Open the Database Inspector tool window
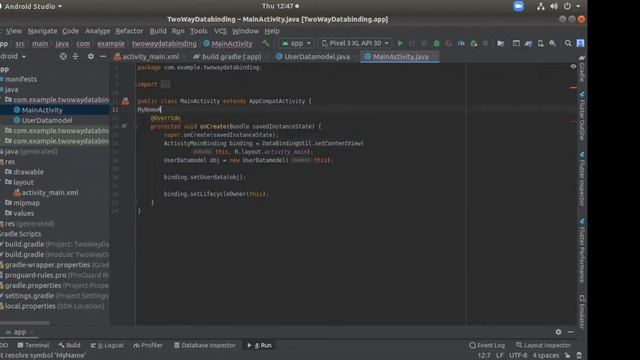Screen dimensions: 640x360 point(205,345)
